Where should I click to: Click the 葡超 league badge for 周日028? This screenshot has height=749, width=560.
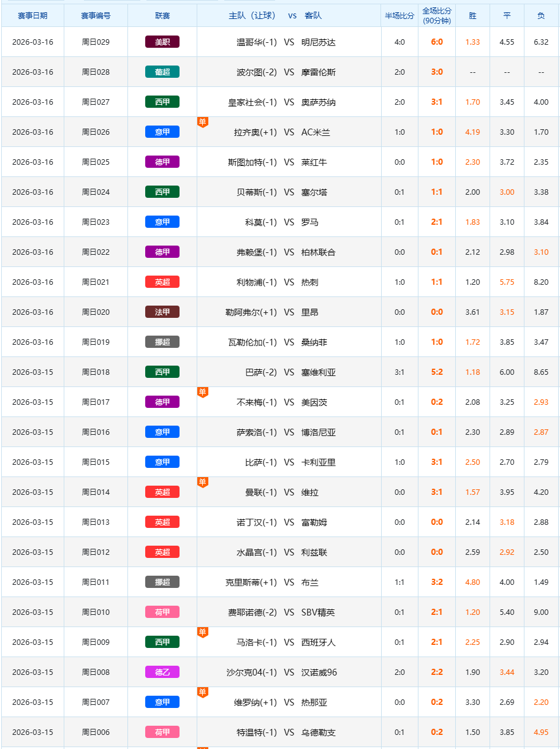pyautogui.click(x=162, y=72)
